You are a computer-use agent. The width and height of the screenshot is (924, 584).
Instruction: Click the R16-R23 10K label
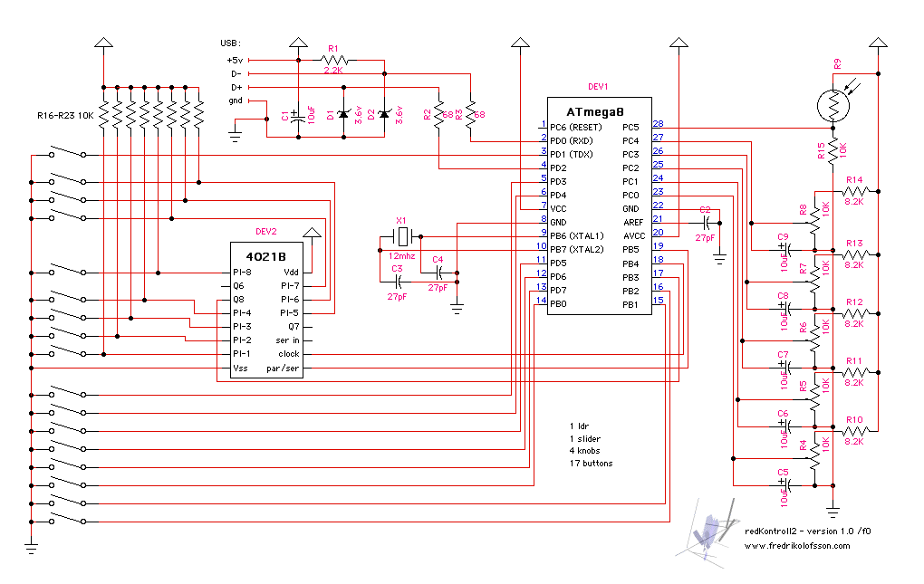click(63, 116)
